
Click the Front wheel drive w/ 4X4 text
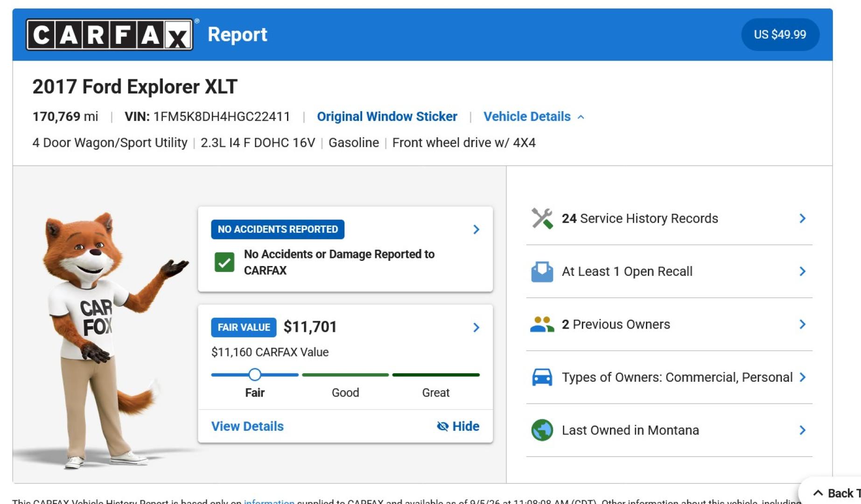(x=464, y=143)
